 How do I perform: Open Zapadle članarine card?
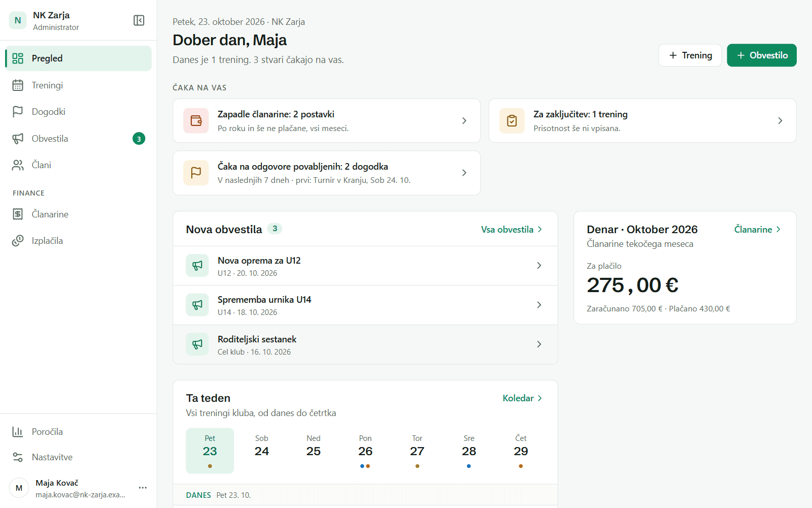pos(326,121)
